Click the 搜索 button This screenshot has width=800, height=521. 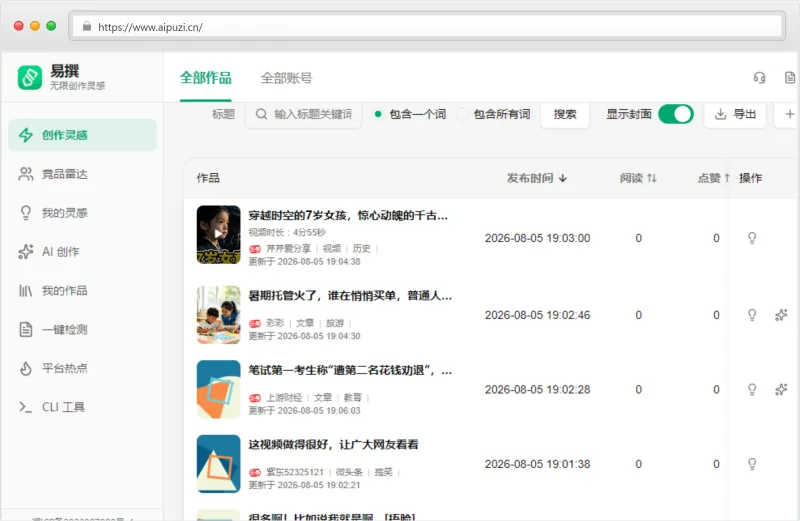pyautogui.click(x=565, y=114)
